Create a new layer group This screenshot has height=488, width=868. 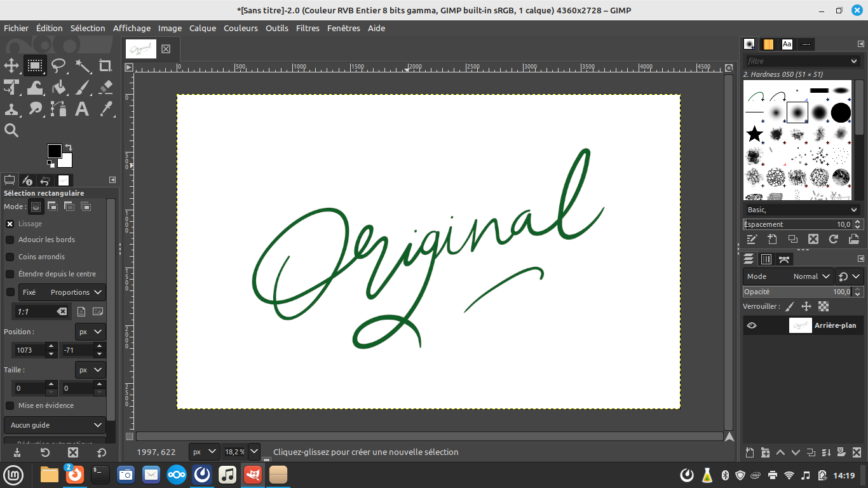(x=765, y=452)
